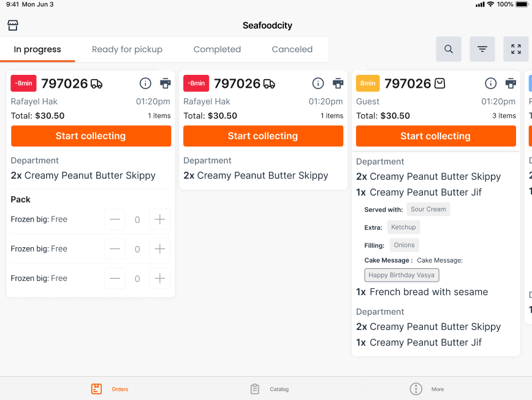Print the second Rafayel Hak order
The height and width of the screenshot is (400, 532).
[338, 83]
